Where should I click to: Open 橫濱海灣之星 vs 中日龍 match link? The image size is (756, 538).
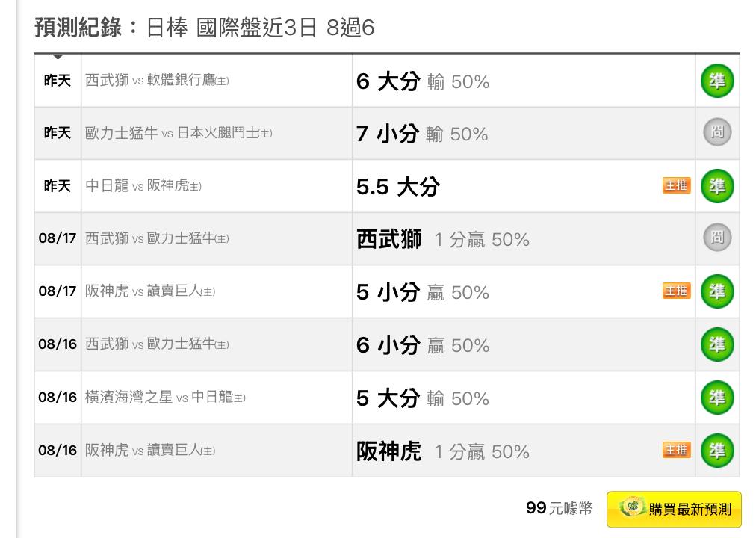tap(165, 398)
